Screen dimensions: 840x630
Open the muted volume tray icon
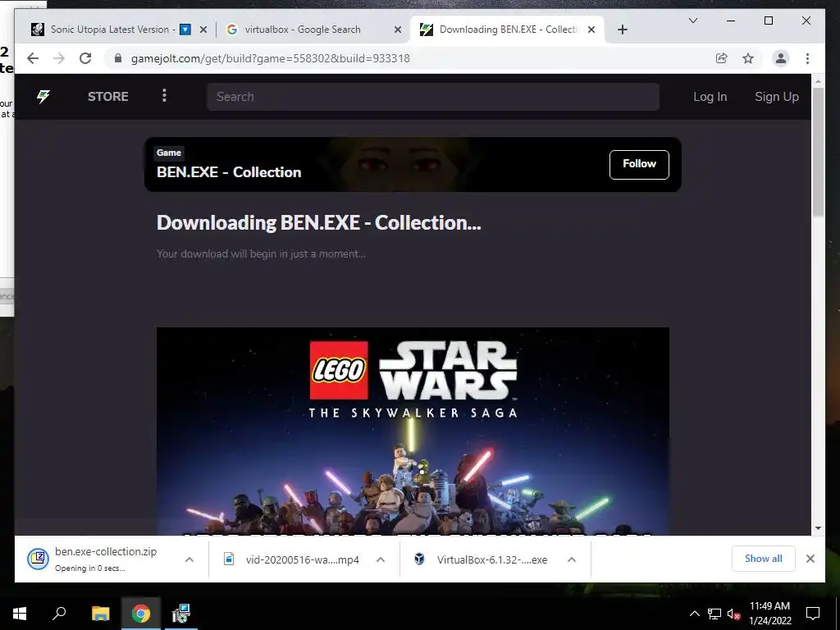tap(733, 614)
